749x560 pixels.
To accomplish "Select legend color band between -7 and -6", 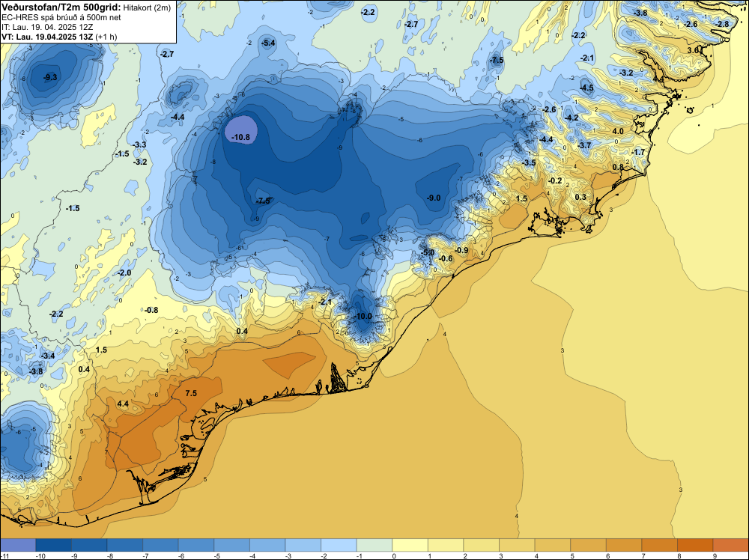I will pos(160,545).
